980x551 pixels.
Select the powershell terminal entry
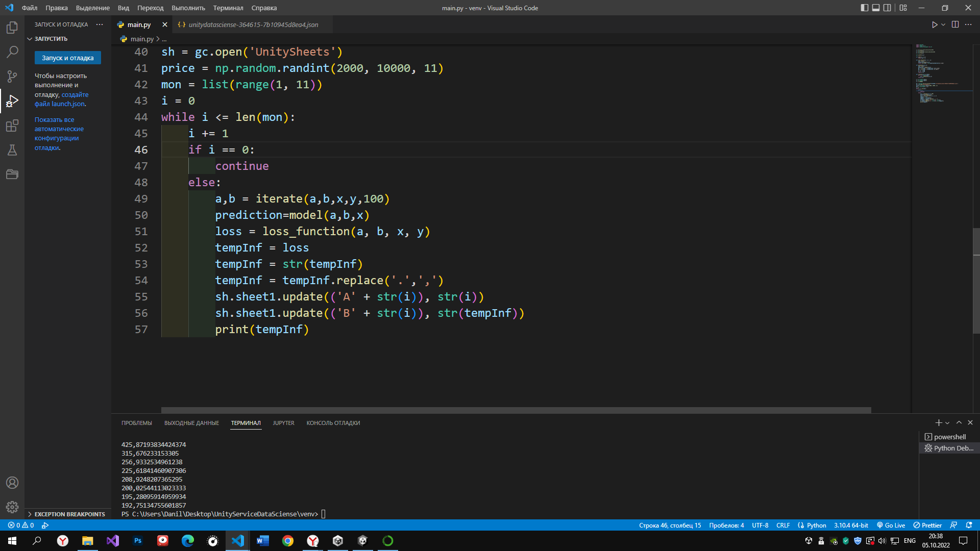coord(949,437)
